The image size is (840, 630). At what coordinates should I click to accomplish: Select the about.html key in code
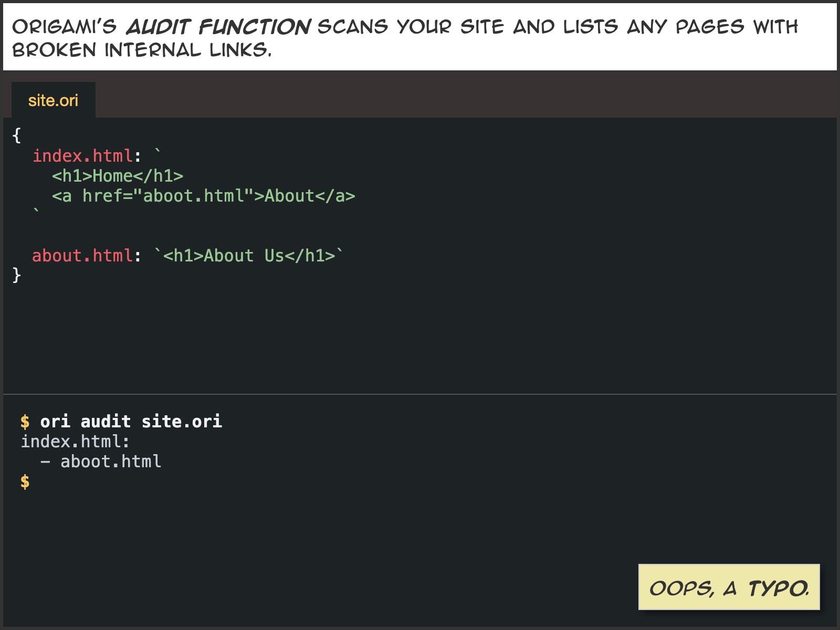coord(82,256)
